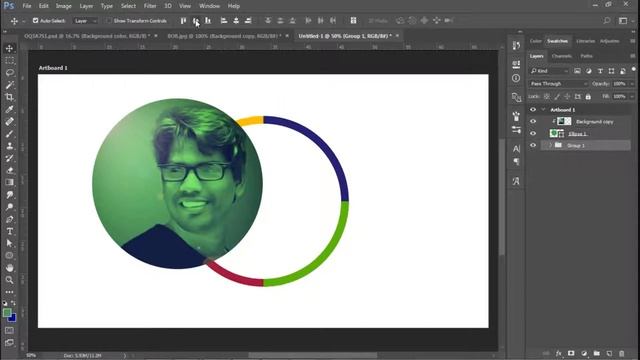Expand the Group 1 folder

tap(550, 145)
